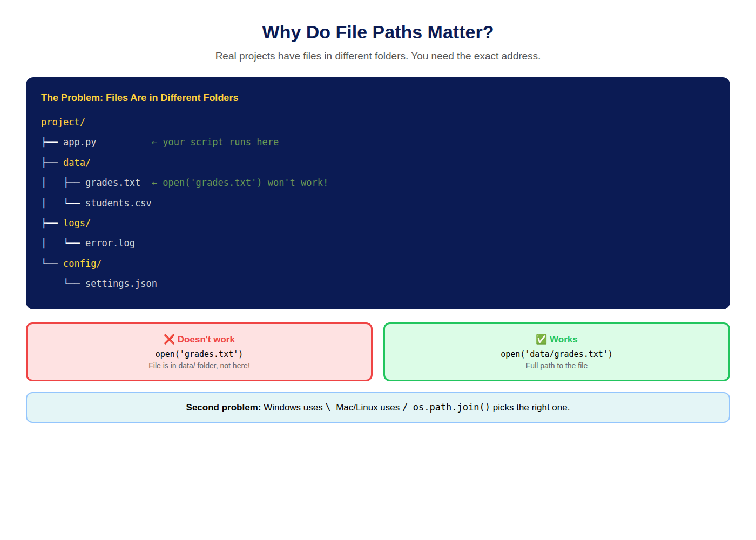
Task: Click the 'Why Do File Paths Matter?' title
Action: [x=378, y=32]
